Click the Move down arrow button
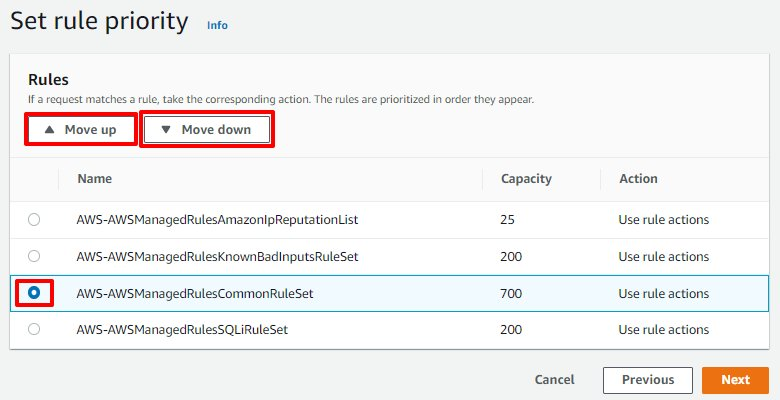Viewport: 780px width, 400px height. tap(207, 130)
